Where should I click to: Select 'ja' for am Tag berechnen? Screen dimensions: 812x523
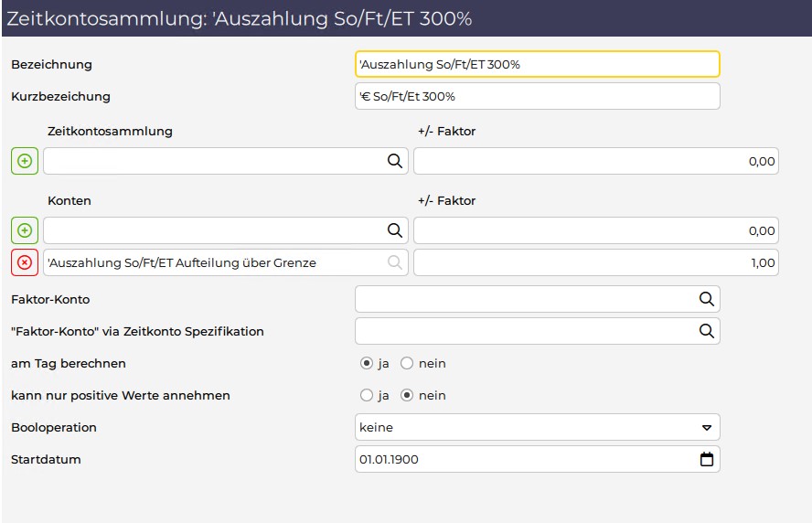point(366,364)
